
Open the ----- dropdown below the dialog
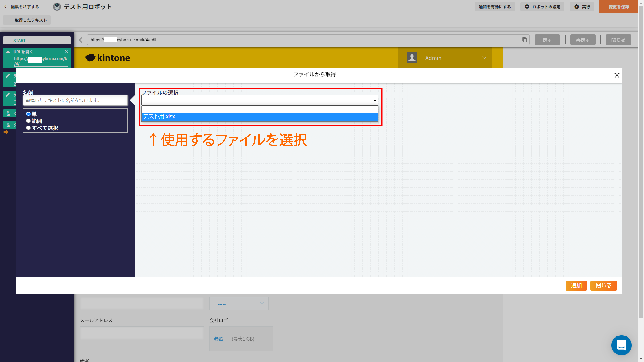239,303
